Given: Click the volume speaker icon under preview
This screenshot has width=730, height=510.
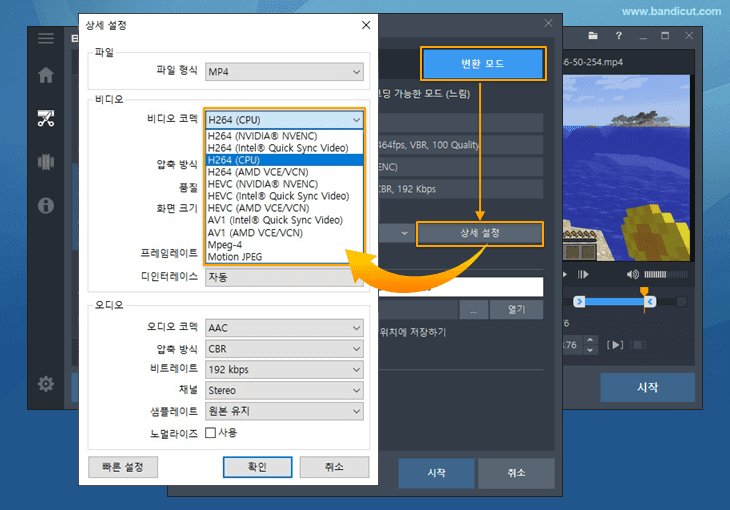Looking at the screenshot, I should pyautogui.click(x=632, y=274).
